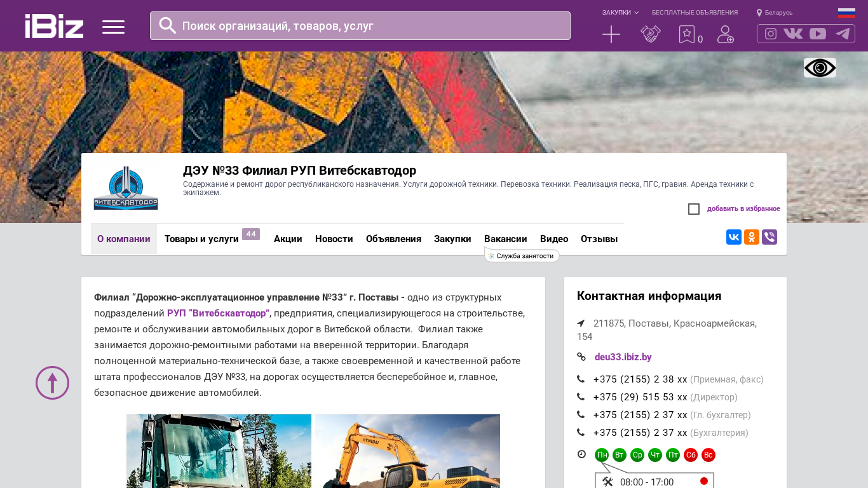The width and height of the screenshot is (868, 488).
Task: Switch to О компании tab
Action: [124, 239]
